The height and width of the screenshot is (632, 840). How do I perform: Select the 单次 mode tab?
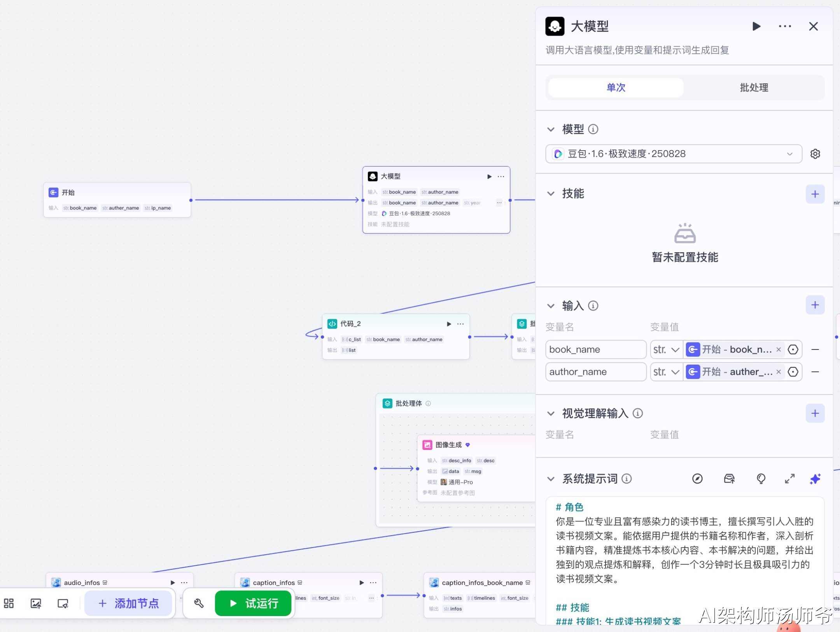(616, 88)
